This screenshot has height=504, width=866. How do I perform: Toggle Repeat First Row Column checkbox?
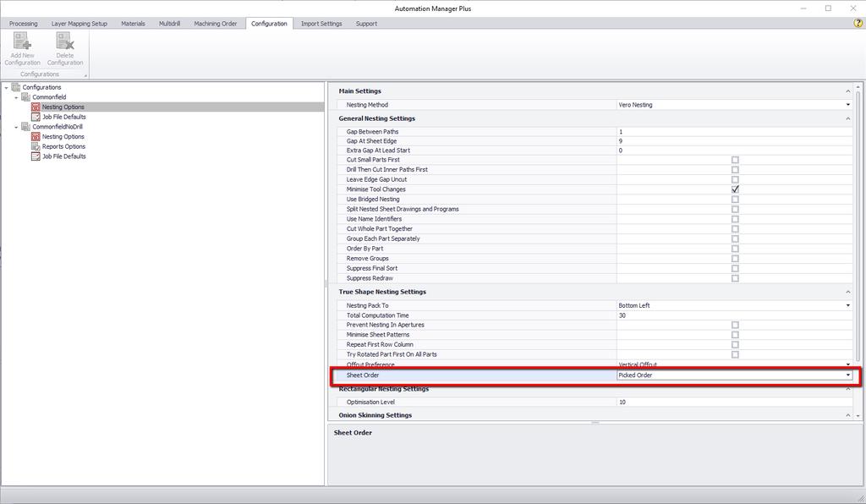tap(735, 345)
